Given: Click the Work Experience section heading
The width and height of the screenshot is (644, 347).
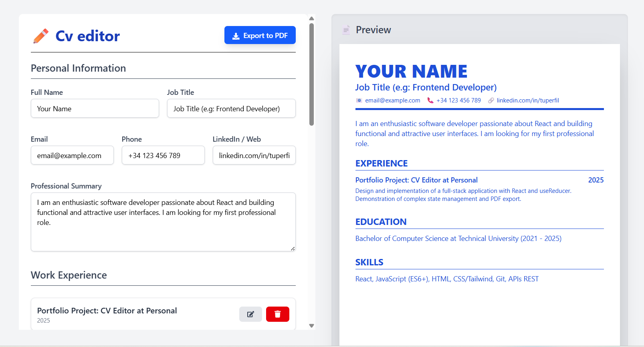Looking at the screenshot, I should click(69, 275).
